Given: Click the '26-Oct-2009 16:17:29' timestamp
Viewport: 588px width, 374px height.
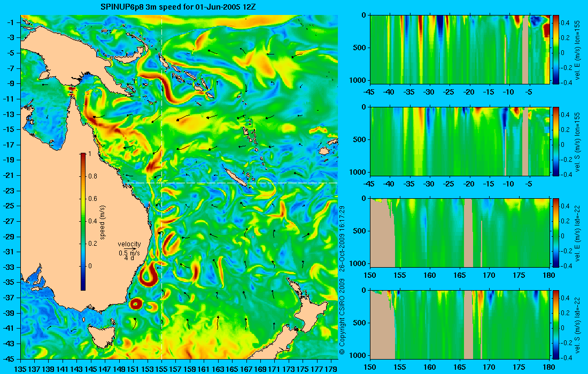Looking at the screenshot, I should (342, 238).
